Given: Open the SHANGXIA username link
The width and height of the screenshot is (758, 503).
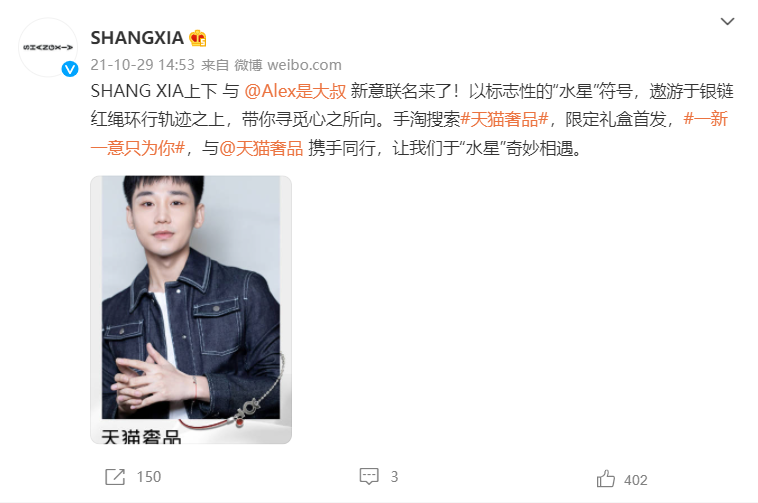Looking at the screenshot, I should [x=137, y=38].
